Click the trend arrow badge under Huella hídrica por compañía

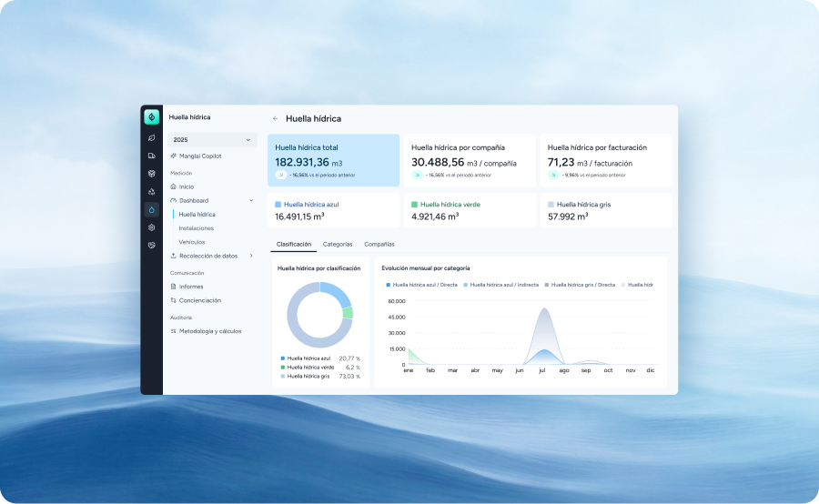point(417,175)
